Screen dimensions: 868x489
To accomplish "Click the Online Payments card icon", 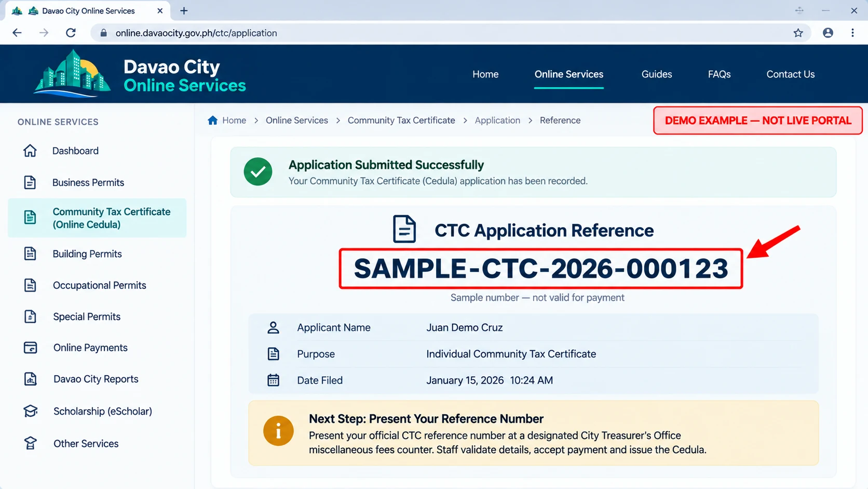I will point(30,348).
